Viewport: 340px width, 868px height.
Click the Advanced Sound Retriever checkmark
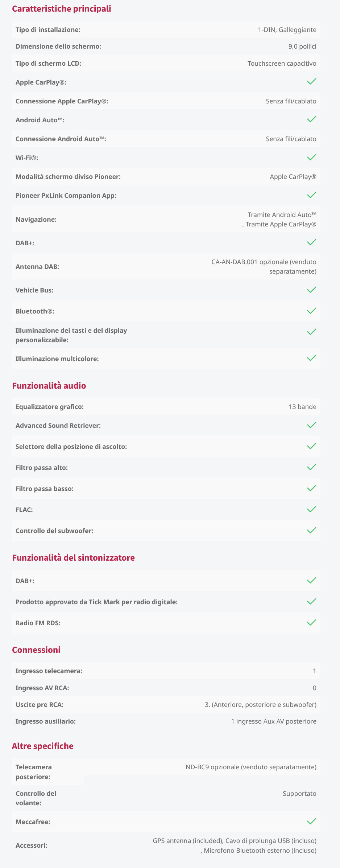coord(311,425)
